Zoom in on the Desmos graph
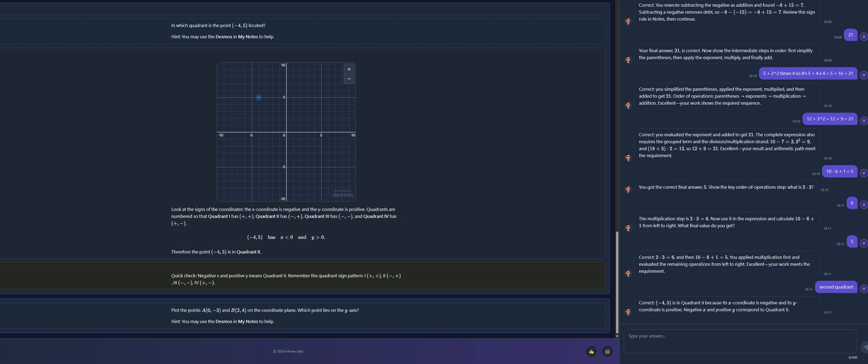Screen dimensions: 868x364 click(x=349, y=69)
